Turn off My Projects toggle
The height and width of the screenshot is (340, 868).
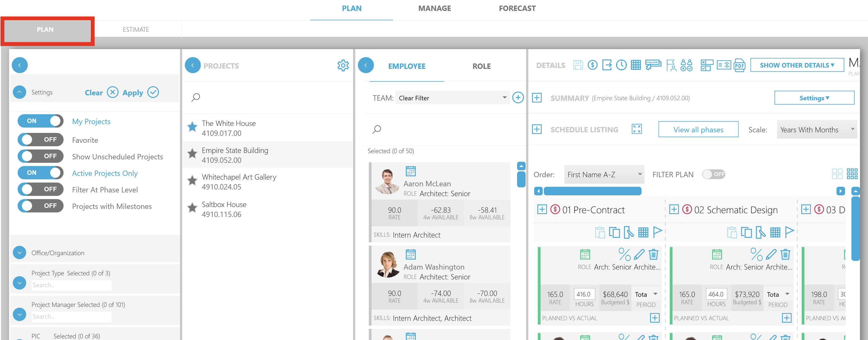tap(40, 121)
